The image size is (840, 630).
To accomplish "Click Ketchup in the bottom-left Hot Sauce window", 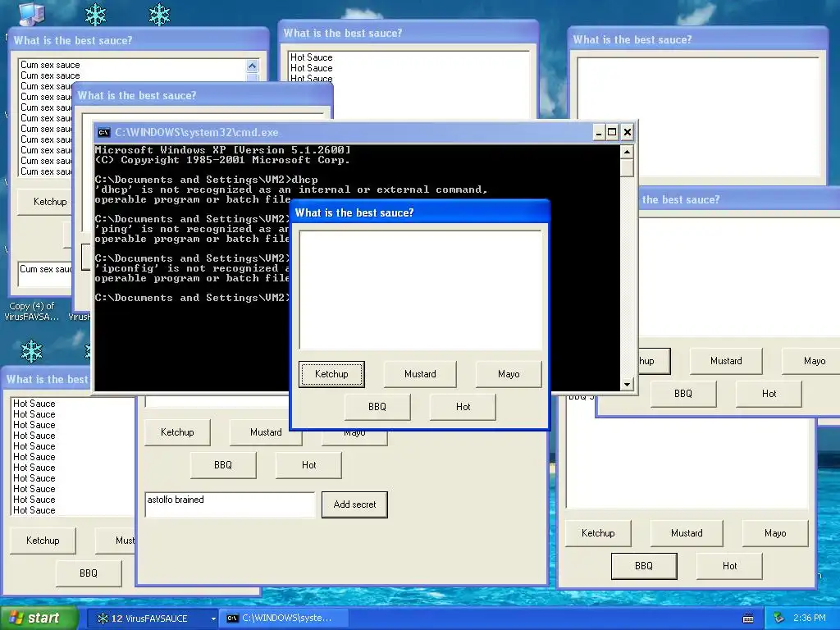I will coord(43,541).
